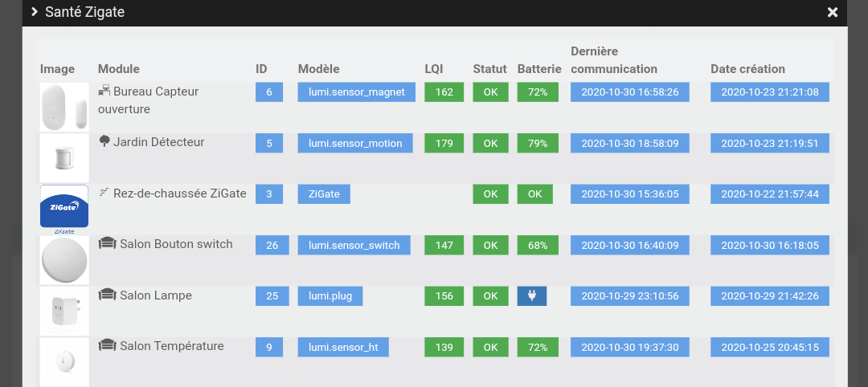Click the Bureau Capteur ouverture room icon
868x387 pixels.
(104, 92)
